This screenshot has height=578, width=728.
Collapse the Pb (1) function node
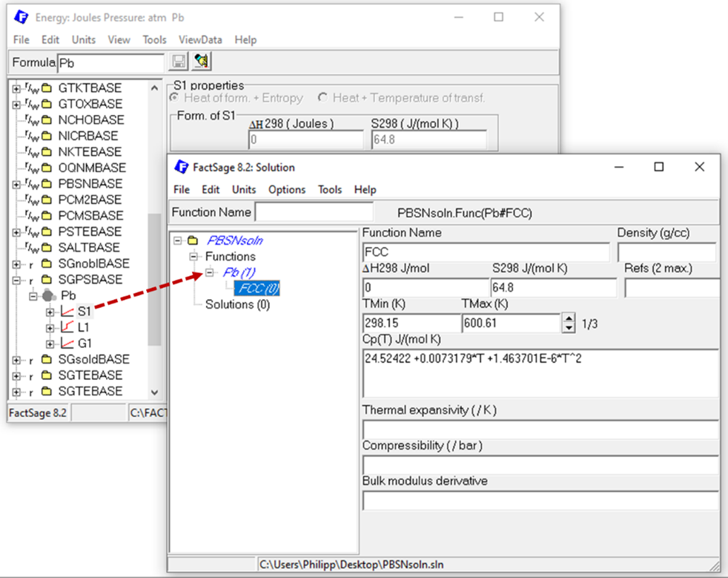tap(210, 272)
